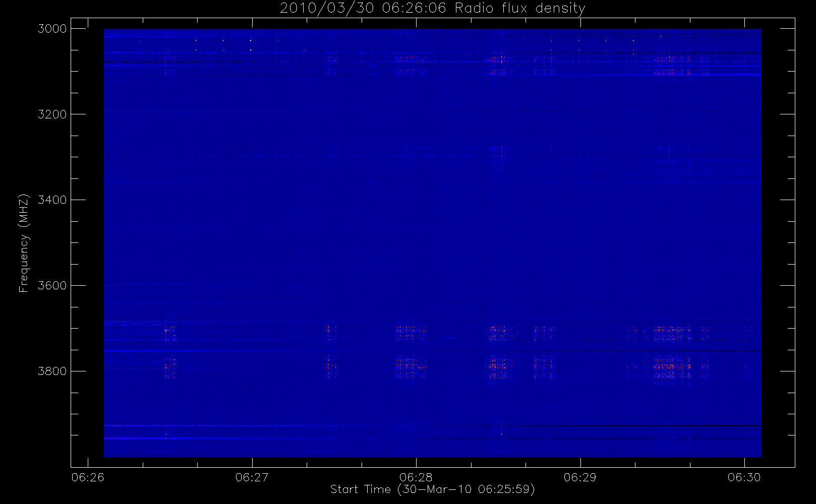The image size is (816, 504).
Task: Click the 06:26 time tick label
Action: (88, 477)
